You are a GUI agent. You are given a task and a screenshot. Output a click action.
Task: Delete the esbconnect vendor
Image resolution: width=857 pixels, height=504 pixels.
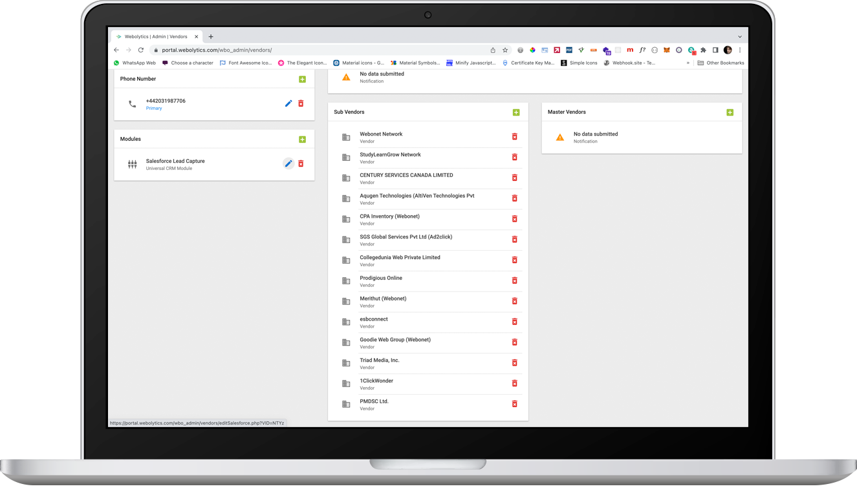click(514, 322)
